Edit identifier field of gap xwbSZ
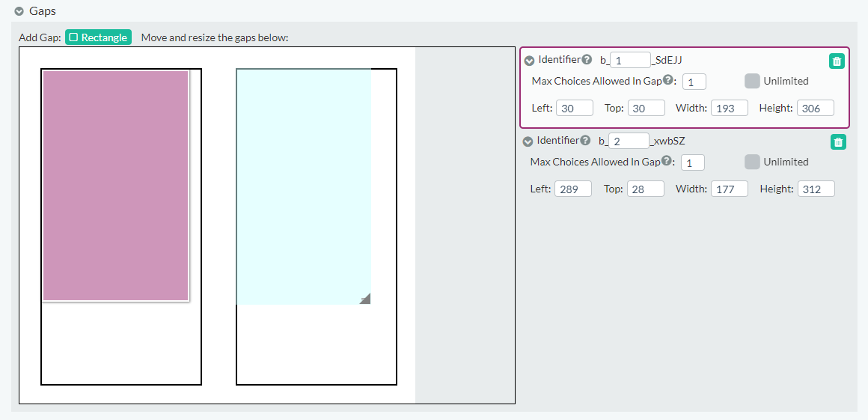 pyautogui.click(x=629, y=141)
